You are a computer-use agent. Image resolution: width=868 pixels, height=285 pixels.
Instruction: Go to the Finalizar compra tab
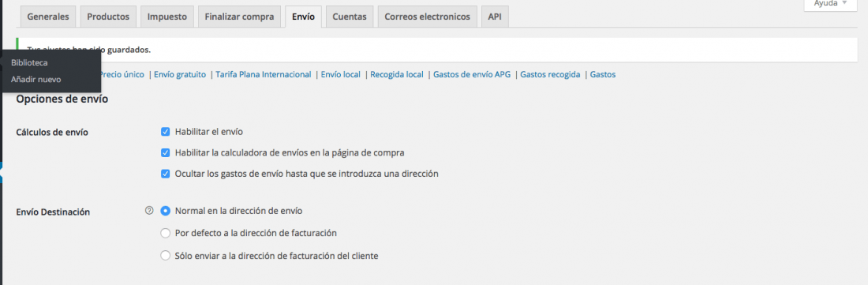pyautogui.click(x=239, y=17)
